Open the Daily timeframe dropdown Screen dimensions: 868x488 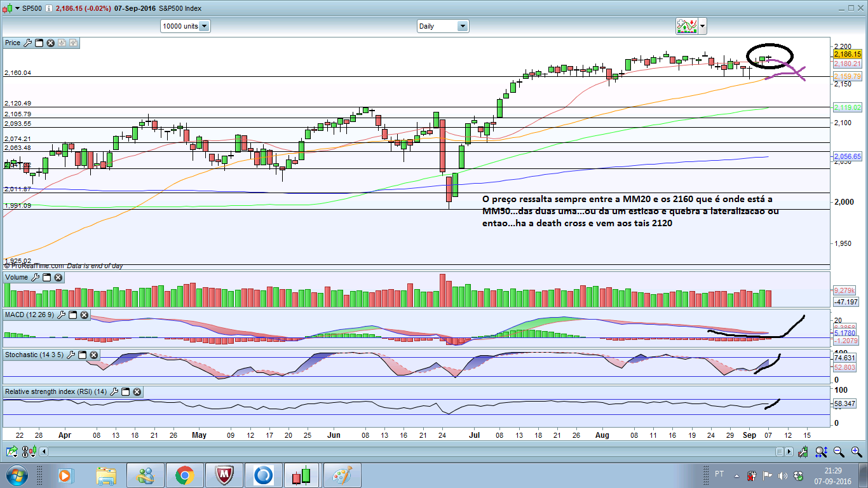(x=443, y=26)
